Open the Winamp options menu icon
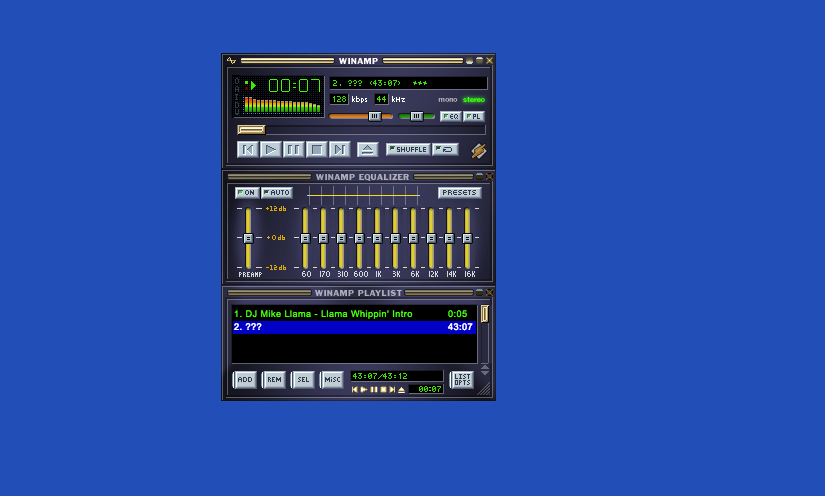825x496 pixels. [231, 61]
